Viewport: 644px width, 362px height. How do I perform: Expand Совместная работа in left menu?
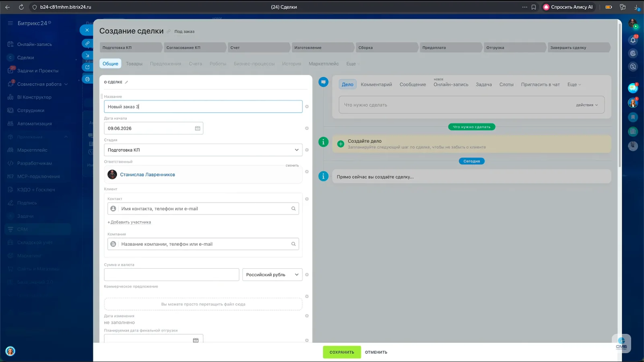pyautogui.click(x=66, y=84)
